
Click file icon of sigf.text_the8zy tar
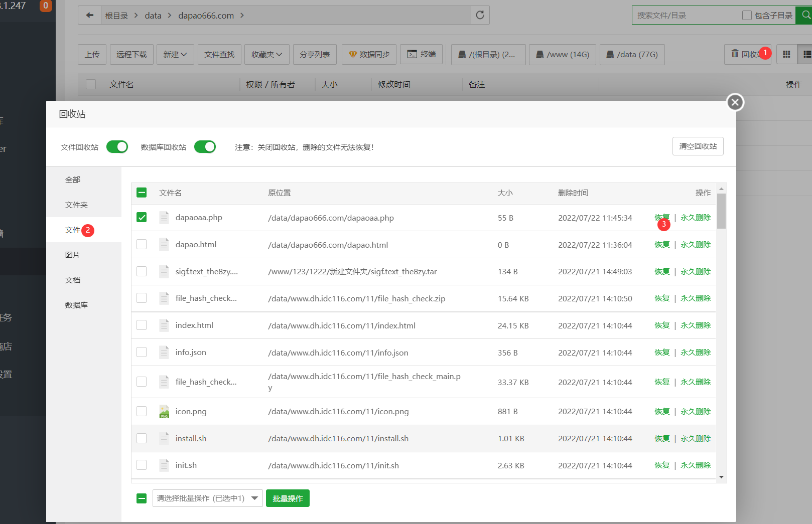pyautogui.click(x=164, y=272)
